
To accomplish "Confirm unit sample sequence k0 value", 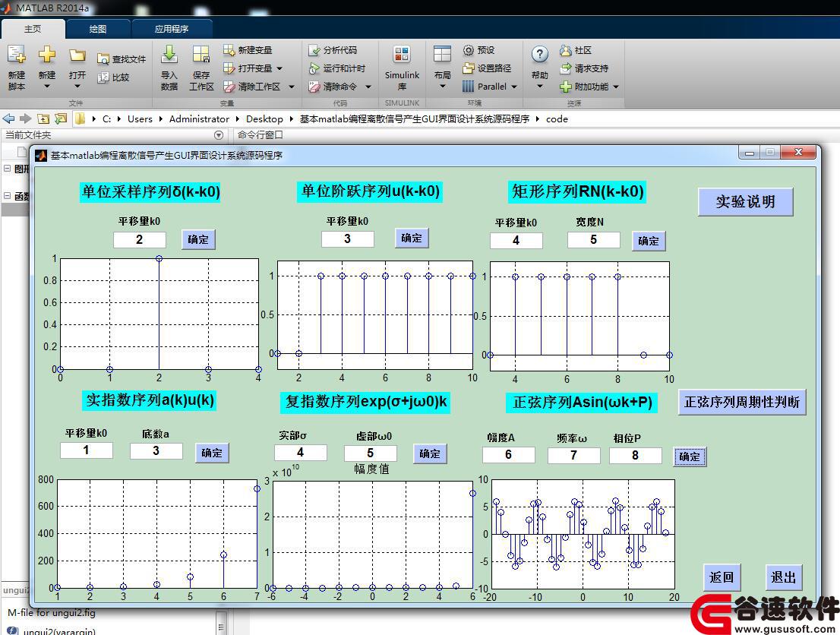I will click(198, 239).
